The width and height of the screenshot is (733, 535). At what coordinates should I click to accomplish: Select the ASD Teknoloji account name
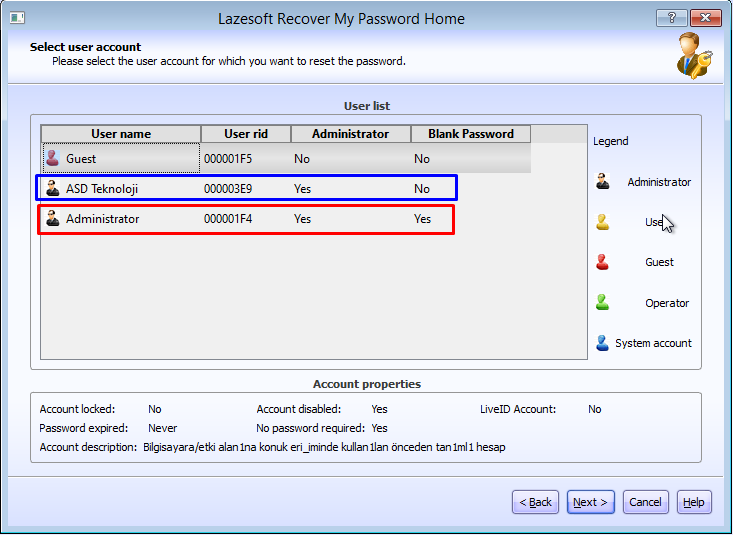tap(102, 189)
